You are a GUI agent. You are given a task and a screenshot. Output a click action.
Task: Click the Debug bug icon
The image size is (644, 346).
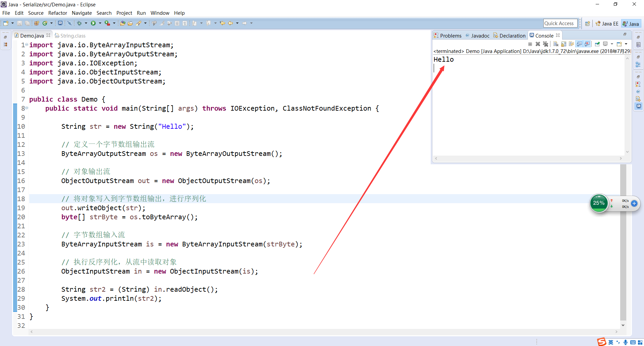click(79, 23)
